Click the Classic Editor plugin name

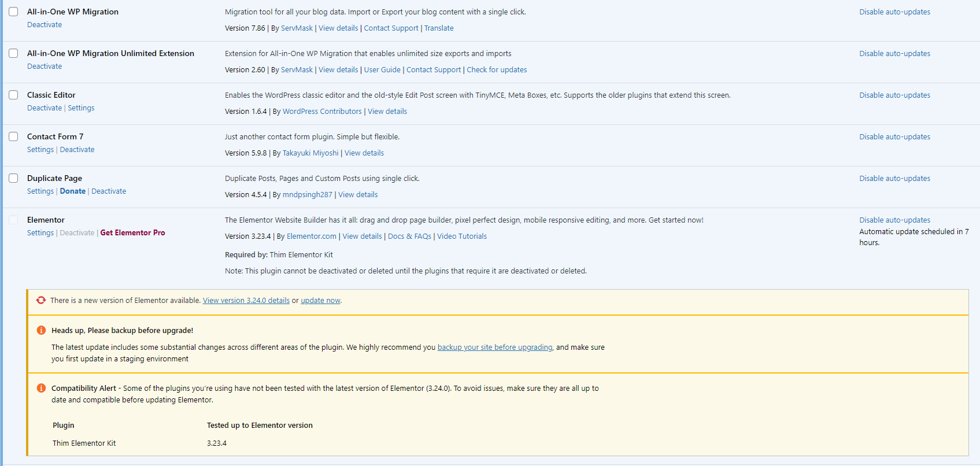51,95
